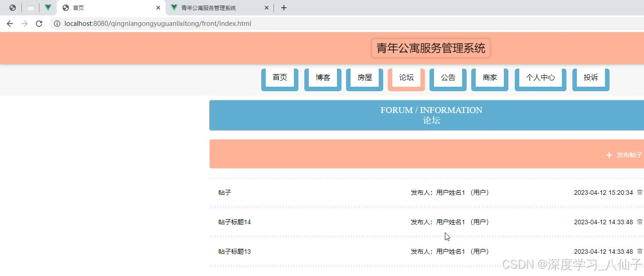Image resolution: width=644 pixels, height=276 pixels.
Task: Click the highlighted 论坛 button
Action: point(406,77)
